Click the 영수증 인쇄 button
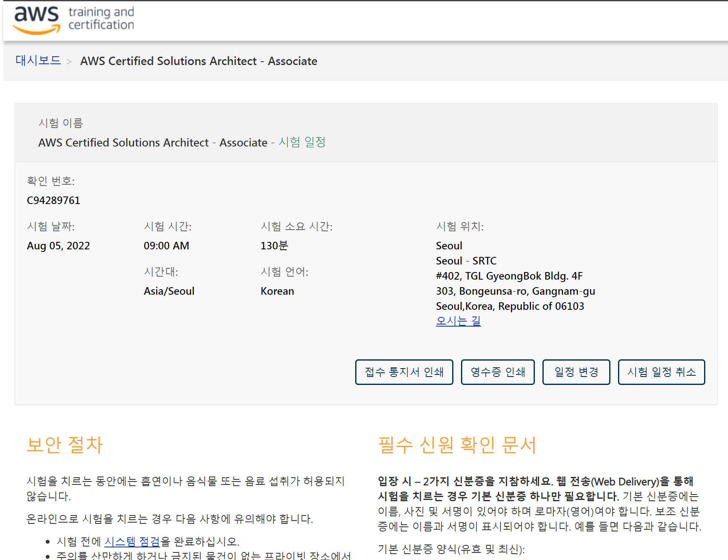 (x=498, y=372)
